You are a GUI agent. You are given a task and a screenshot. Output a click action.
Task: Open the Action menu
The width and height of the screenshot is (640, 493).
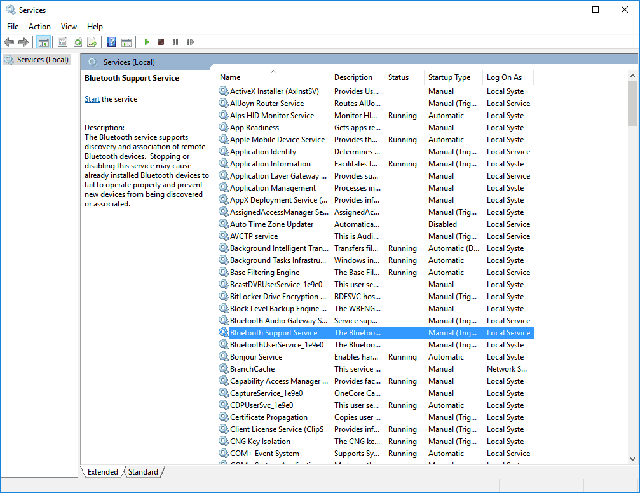click(39, 25)
